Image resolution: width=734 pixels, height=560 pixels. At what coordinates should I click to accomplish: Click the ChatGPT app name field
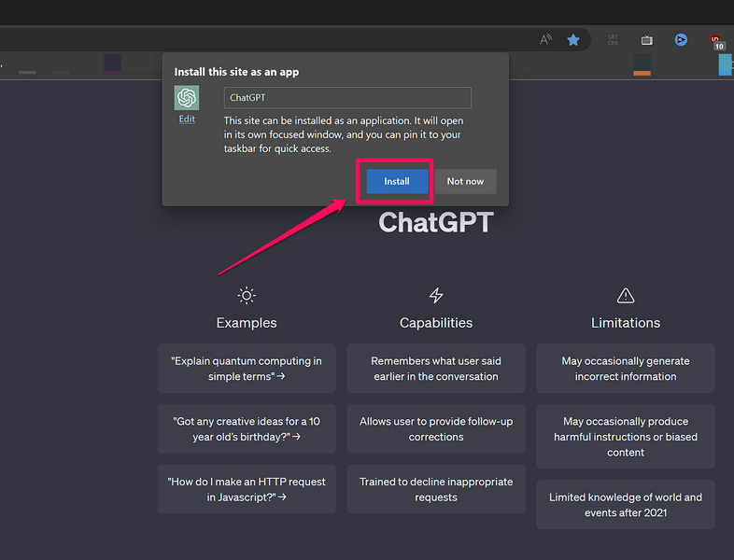pyautogui.click(x=347, y=98)
